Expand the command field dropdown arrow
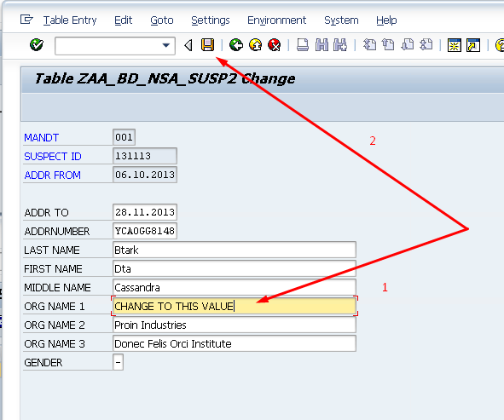Image resolution: width=504 pixels, height=420 pixels. coord(165,46)
